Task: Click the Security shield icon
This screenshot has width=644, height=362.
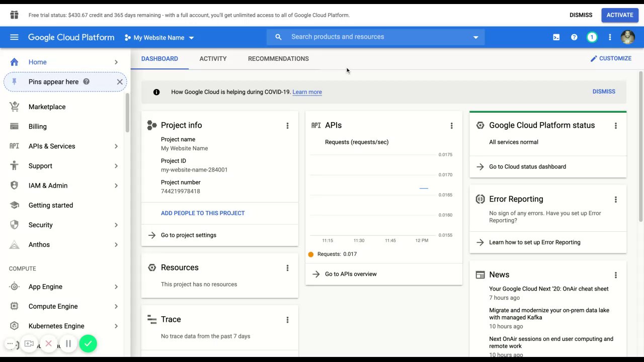Action: (14, 225)
